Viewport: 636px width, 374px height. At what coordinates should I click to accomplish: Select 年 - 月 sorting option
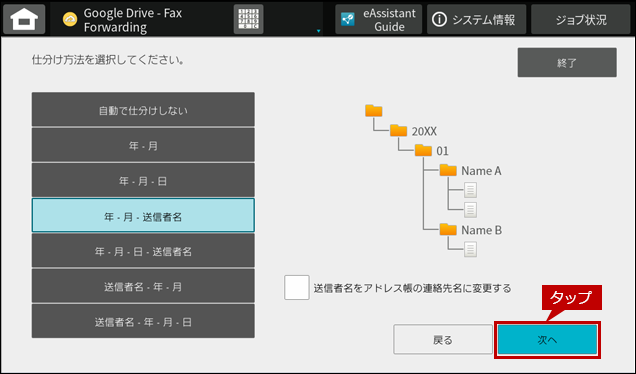[x=143, y=145]
